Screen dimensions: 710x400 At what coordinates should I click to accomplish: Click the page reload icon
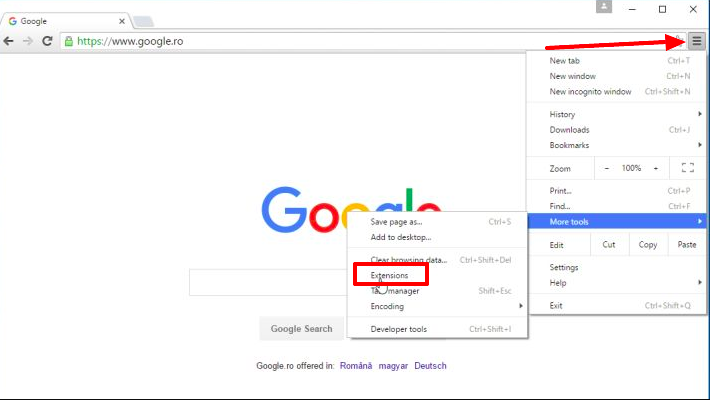tap(48, 41)
